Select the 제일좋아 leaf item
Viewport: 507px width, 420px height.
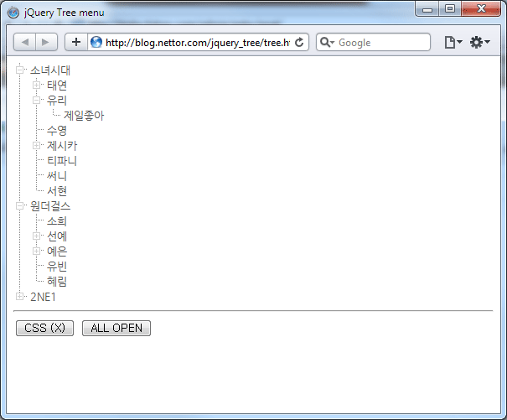coord(84,116)
